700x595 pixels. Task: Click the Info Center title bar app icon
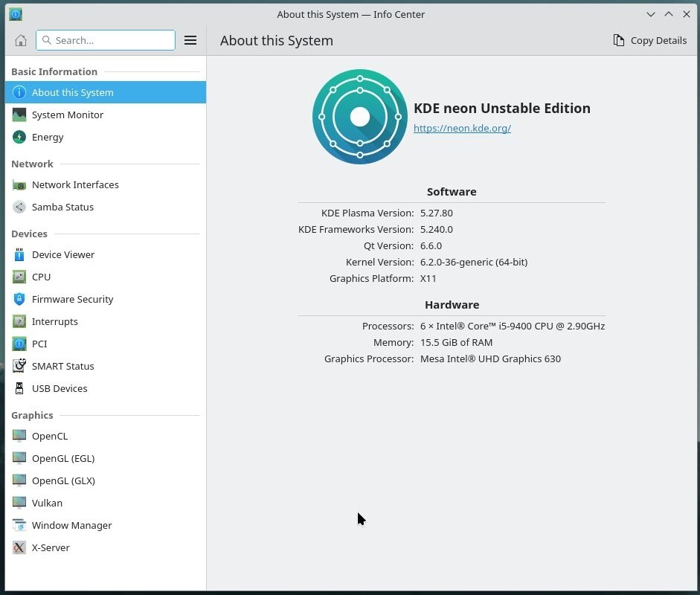pyautogui.click(x=15, y=14)
